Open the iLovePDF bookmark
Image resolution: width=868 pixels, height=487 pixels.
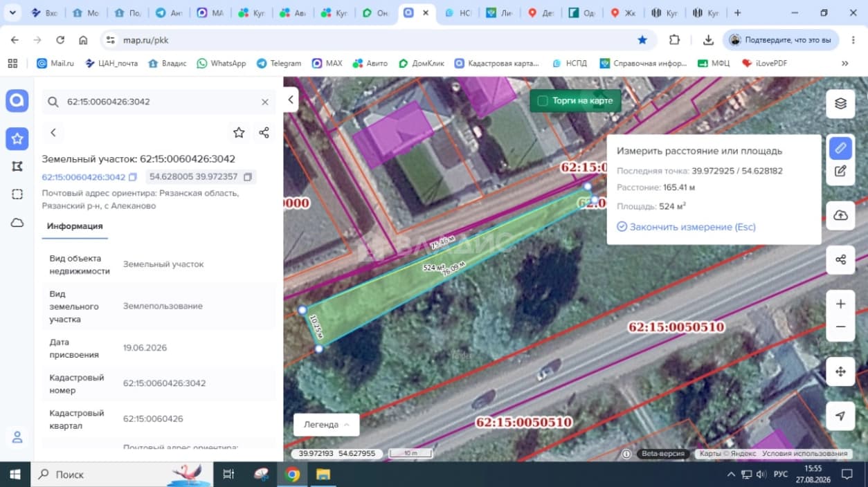[x=764, y=63]
